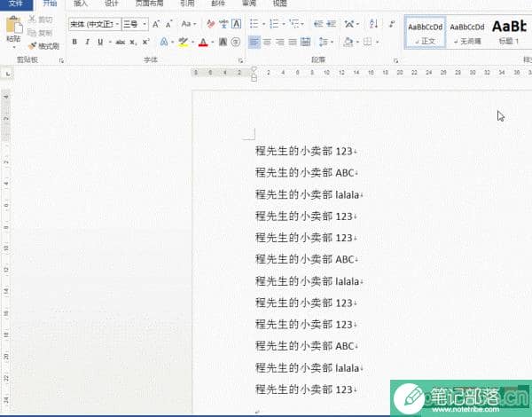Center align text

(268, 42)
